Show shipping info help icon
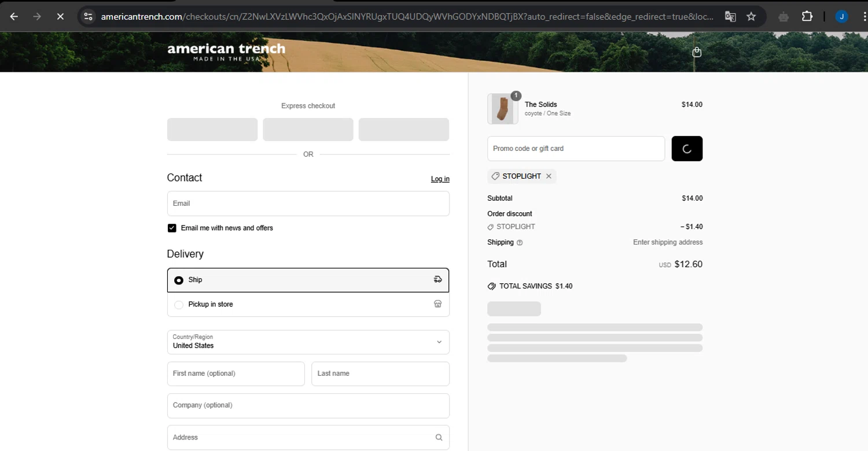Screen dimensions: 868x451 pos(520,243)
